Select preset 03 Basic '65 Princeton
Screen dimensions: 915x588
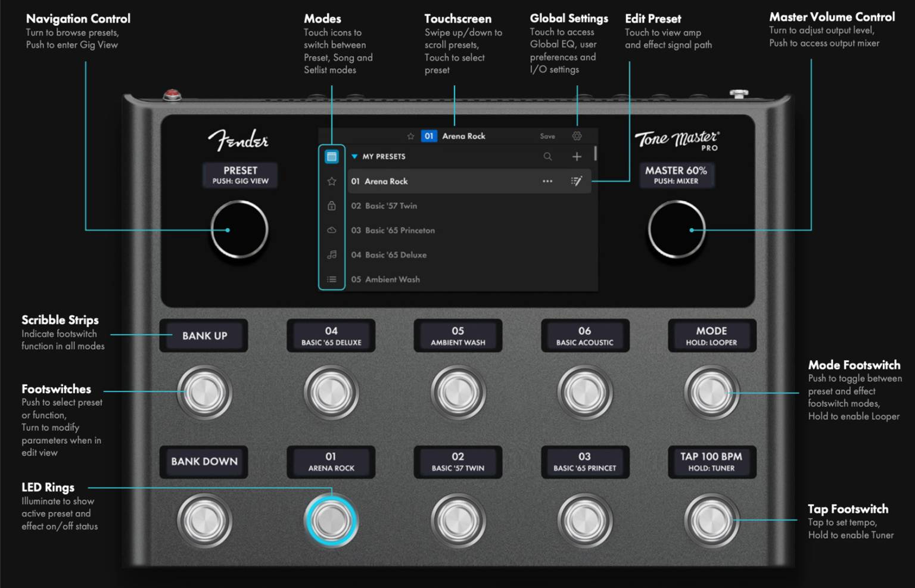point(393,230)
